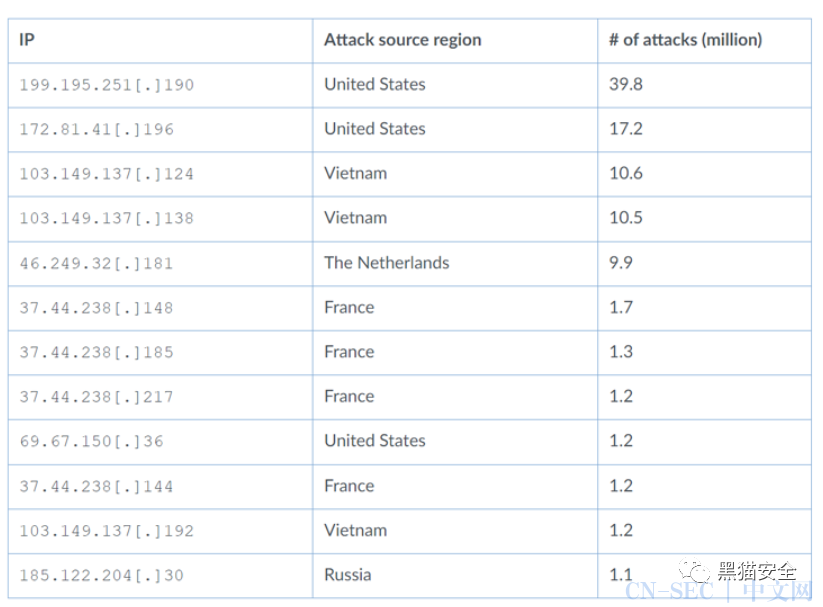Select the Attack source region column header
Image resolution: width=823 pixels, height=607 pixels.
403,40
